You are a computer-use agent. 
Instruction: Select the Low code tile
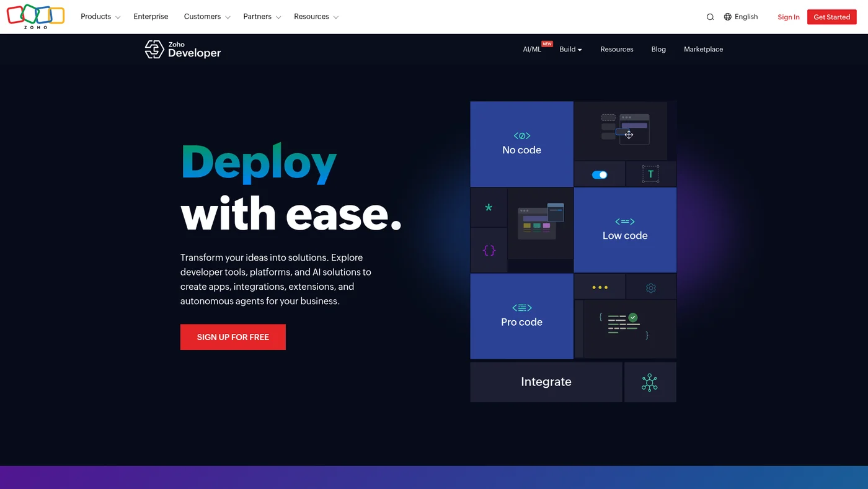click(x=625, y=230)
